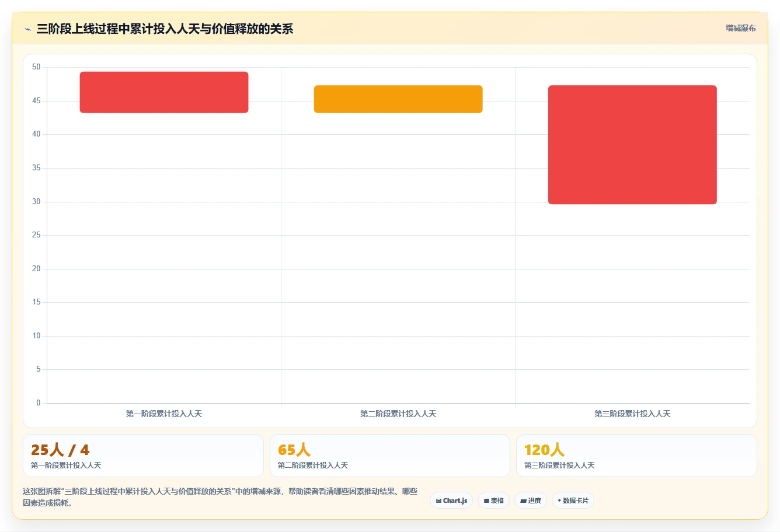Select the Chart.js tag chip
Screen dimensions: 780x532
451,501
